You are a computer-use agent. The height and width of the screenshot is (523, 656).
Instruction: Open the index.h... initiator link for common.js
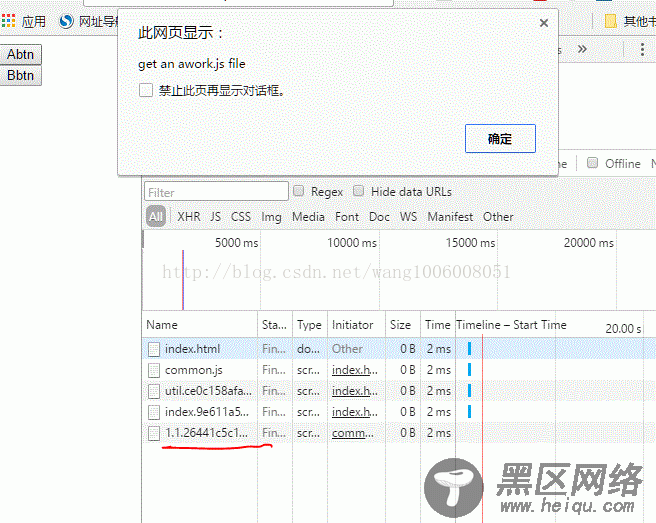(x=355, y=370)
